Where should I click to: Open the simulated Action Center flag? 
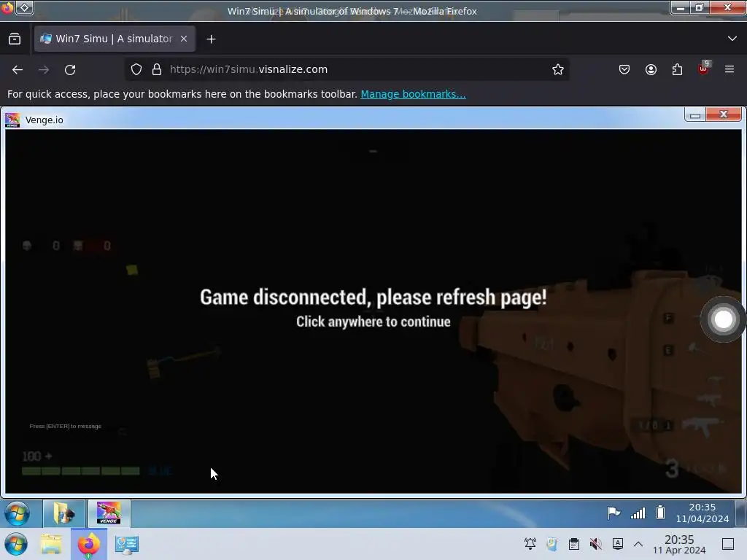pyautogui.click(x=614, y=513)
